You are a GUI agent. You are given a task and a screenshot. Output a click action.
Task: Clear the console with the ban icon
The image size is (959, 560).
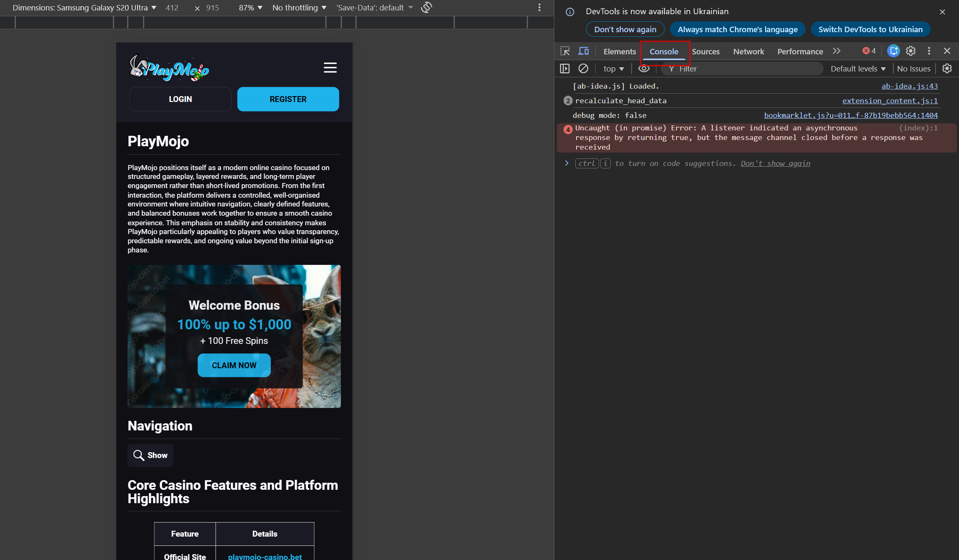583,69
